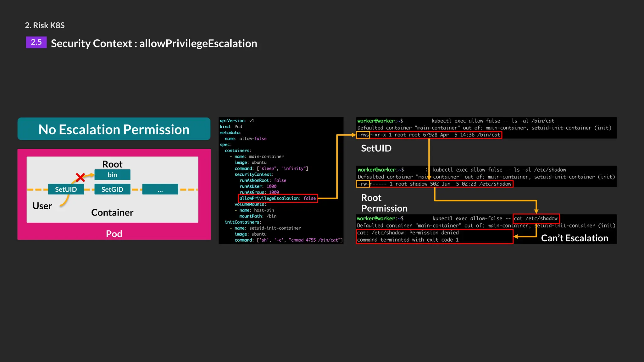Click the SetGID box in the diagram
Image resolution: width=644 pixels, height=362 pixels.
[112, 189]
